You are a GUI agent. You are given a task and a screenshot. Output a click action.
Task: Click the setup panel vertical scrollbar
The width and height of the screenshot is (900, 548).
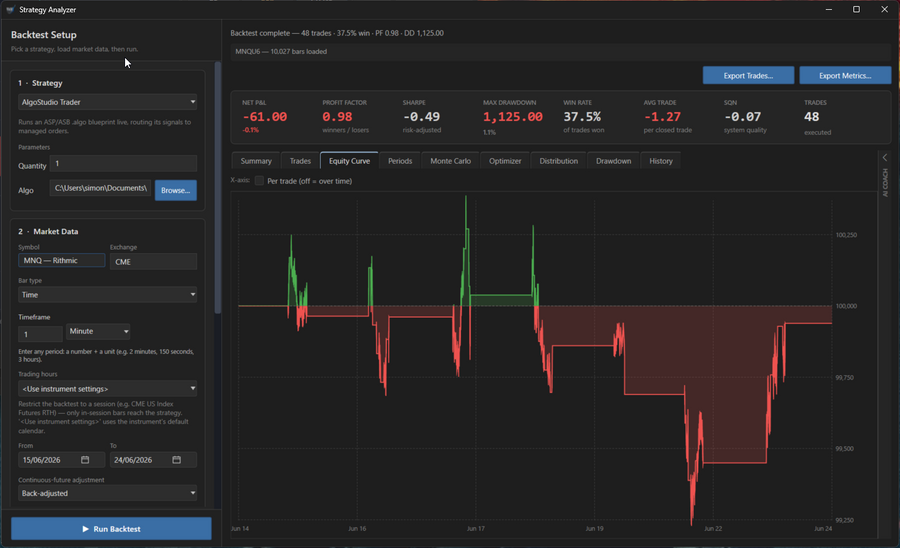(x=218, y=188)
